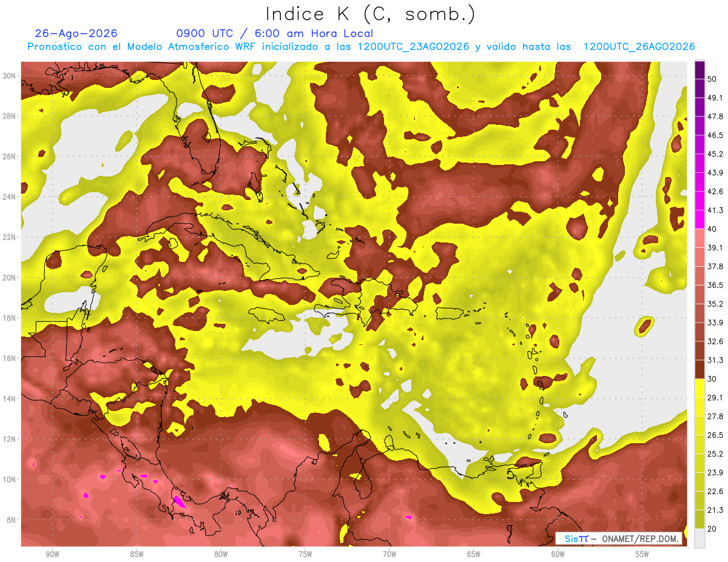Click colorbar value 46.5
The height and width of the screenshot is (562, 728).
tap(715, 135)
